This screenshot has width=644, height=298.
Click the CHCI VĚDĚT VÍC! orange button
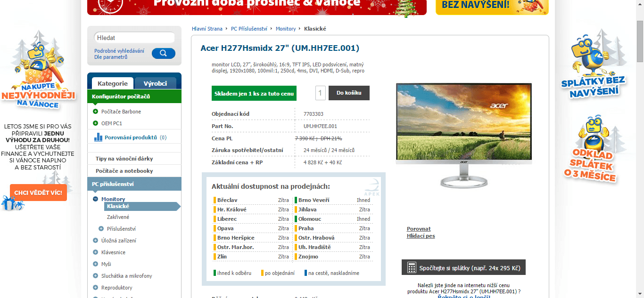[38, 193]
